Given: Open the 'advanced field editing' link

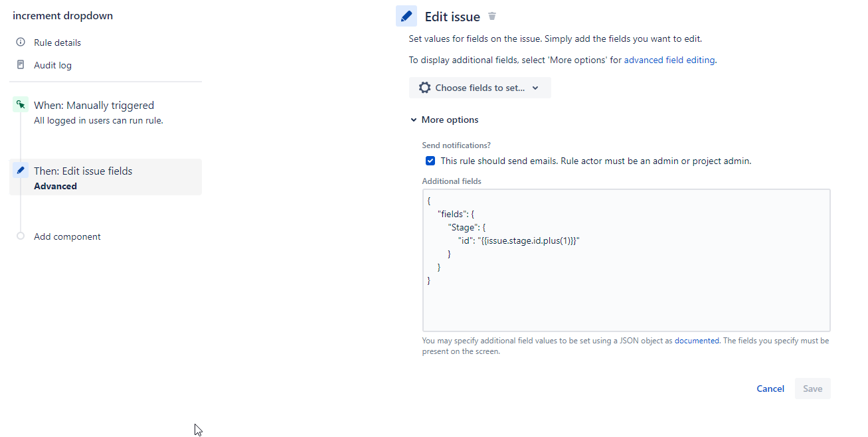Looking at the screenshot, I should pos(669,60).
